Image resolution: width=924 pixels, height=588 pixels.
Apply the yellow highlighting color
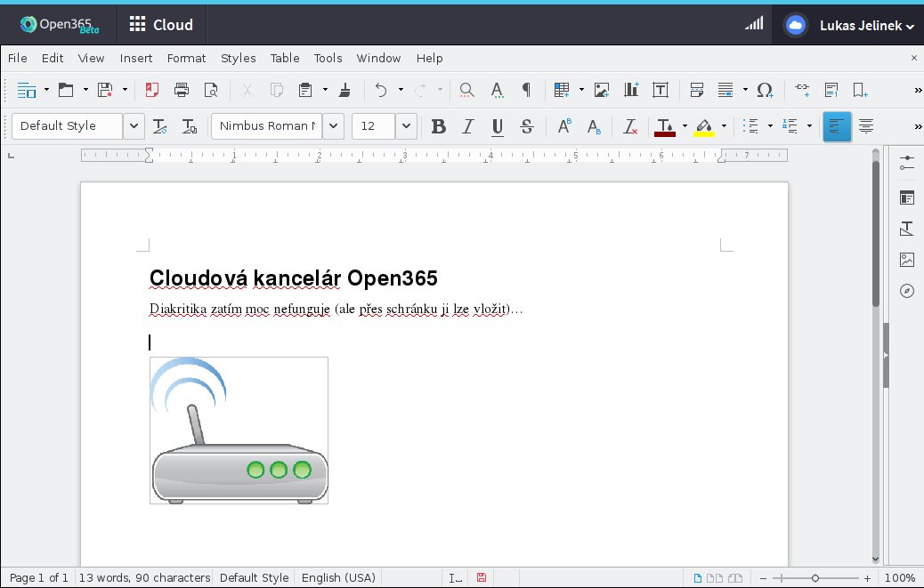coord(703,126)
